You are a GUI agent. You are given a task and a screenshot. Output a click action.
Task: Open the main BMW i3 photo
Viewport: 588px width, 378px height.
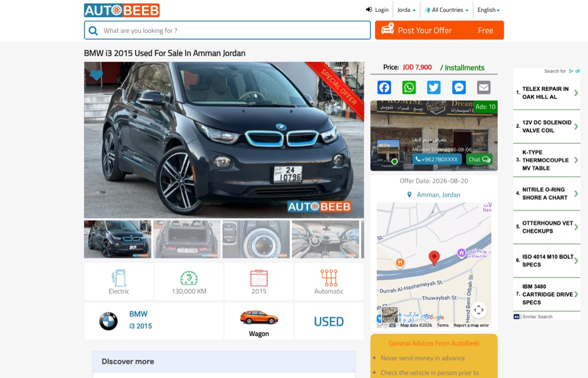(224, 140)
